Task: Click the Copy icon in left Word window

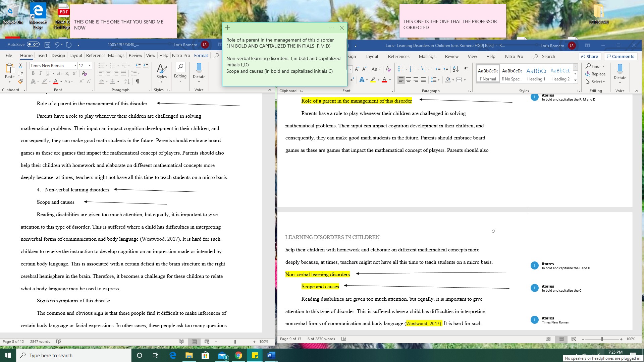Action: point(20,73)
